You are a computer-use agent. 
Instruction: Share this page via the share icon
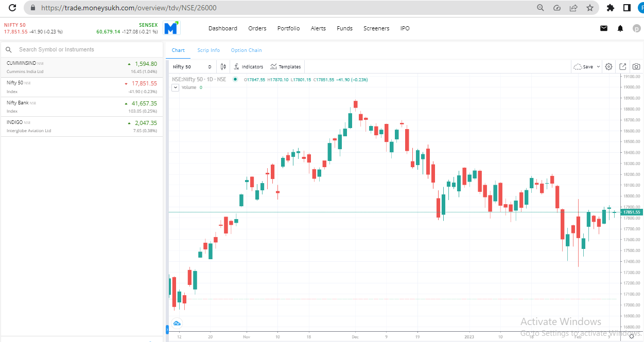click(573, 8)
